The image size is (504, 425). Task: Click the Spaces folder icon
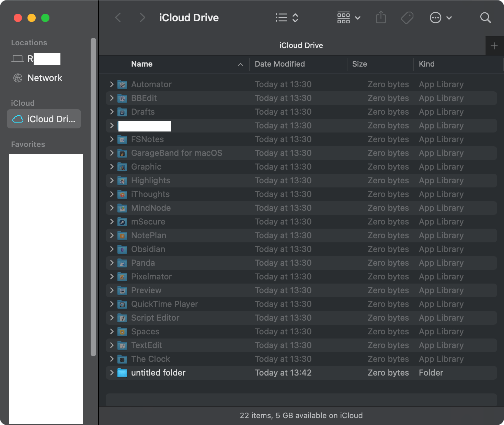[122, 332]
